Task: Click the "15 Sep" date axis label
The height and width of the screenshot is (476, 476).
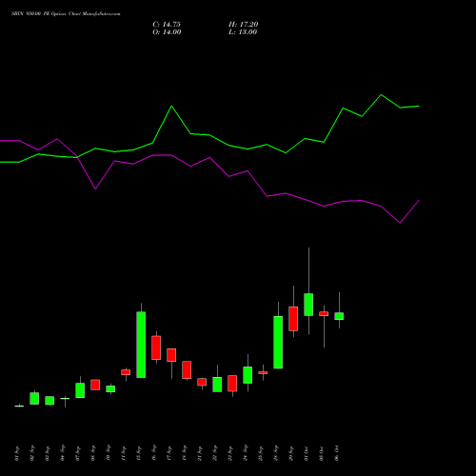Action: point(139,453)
